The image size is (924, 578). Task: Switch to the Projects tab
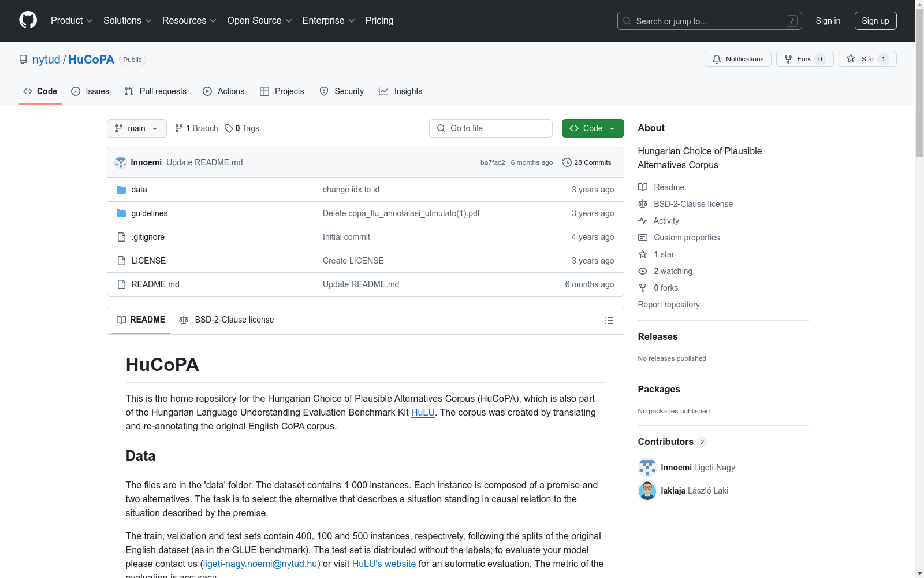click(282, 91)
